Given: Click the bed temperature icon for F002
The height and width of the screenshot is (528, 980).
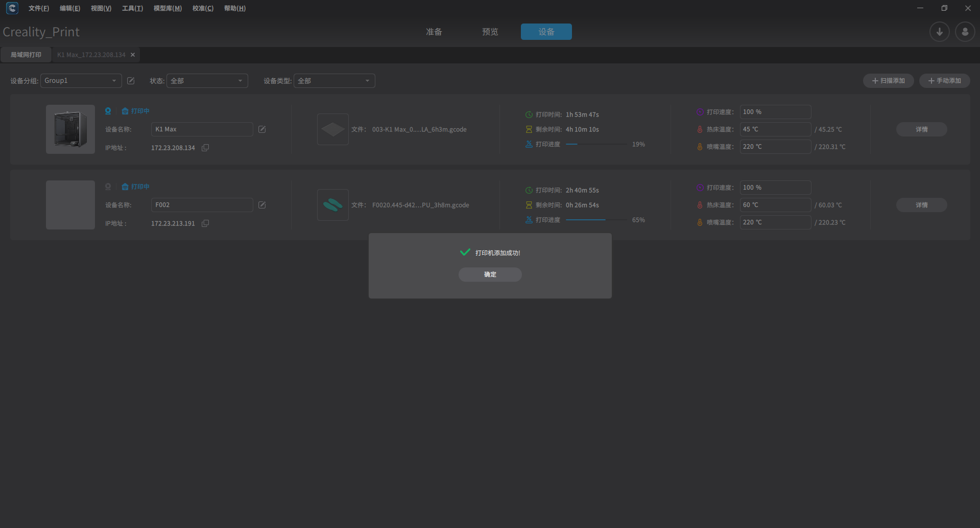Looking at the screenshot, I should (x=700, y=205).
